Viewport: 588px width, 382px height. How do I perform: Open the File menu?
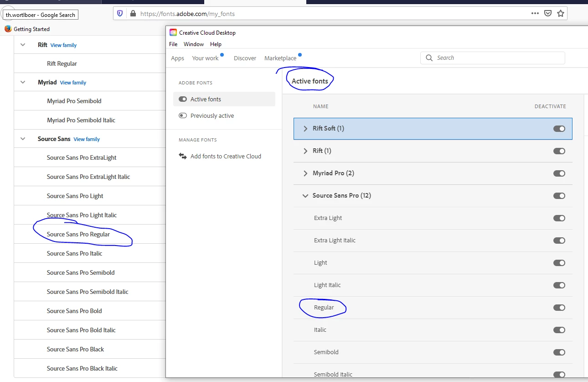tap(173, 44)
